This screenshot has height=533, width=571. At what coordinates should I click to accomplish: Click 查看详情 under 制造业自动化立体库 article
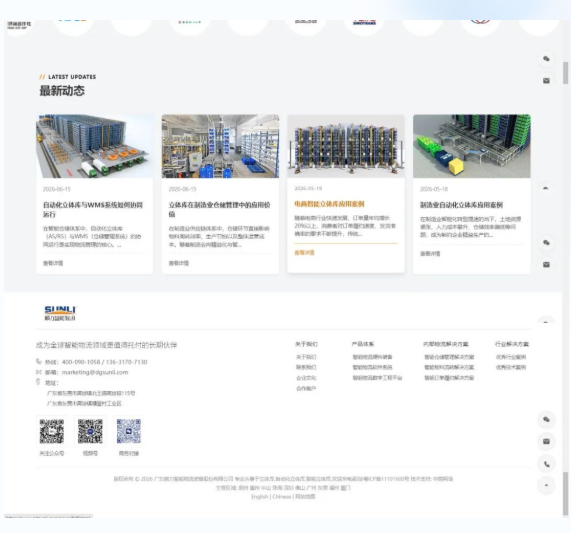[430, 253]
